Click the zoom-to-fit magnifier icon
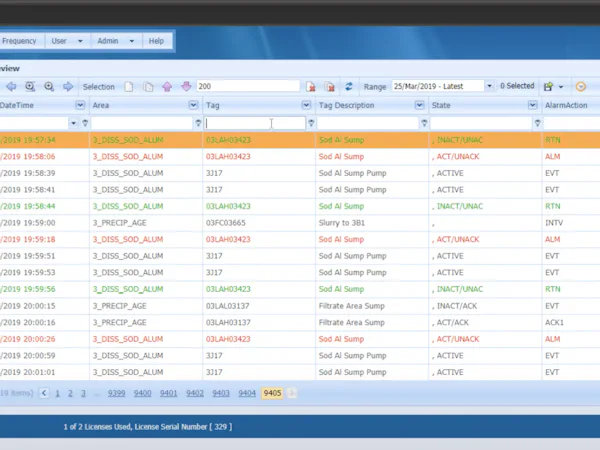 point(30,86)
